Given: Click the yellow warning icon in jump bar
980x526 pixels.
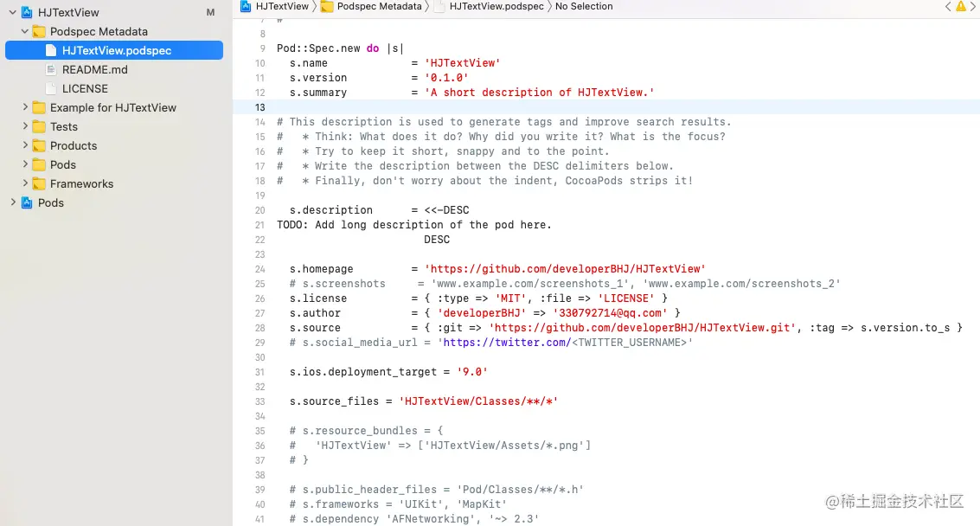Looking at the screenshot, I should coord(961,6).
